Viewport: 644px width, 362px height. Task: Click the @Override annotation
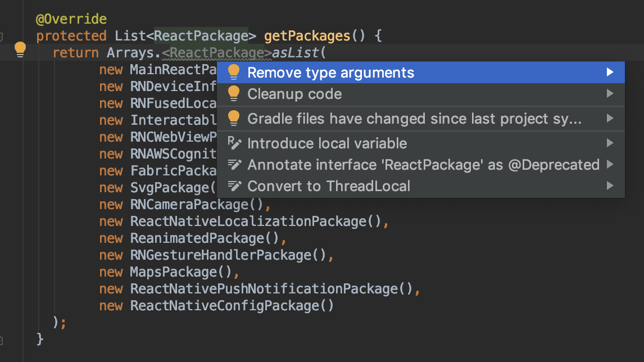(x=71, y=19)
